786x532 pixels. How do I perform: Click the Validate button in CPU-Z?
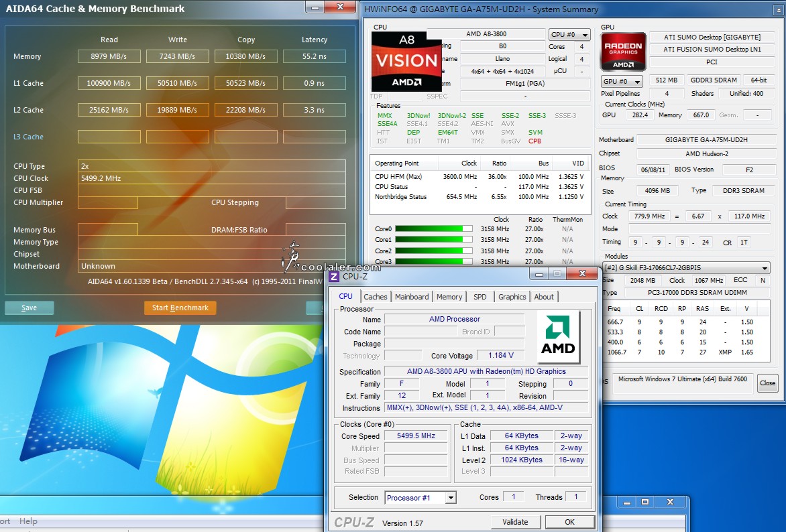[515, 522]
